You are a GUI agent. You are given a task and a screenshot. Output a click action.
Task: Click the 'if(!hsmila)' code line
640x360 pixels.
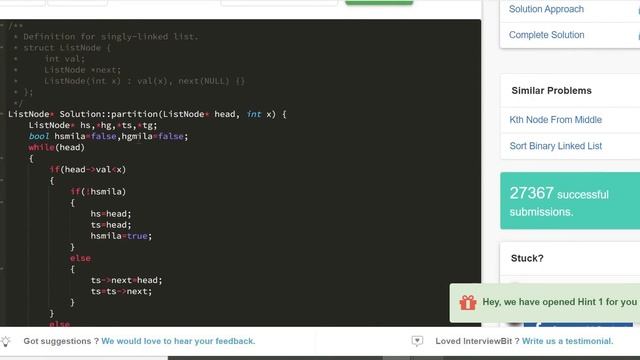[98, 191]
